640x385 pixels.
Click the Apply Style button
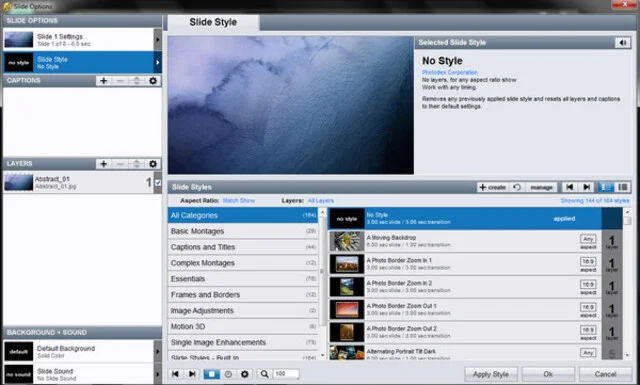(491, 374)
